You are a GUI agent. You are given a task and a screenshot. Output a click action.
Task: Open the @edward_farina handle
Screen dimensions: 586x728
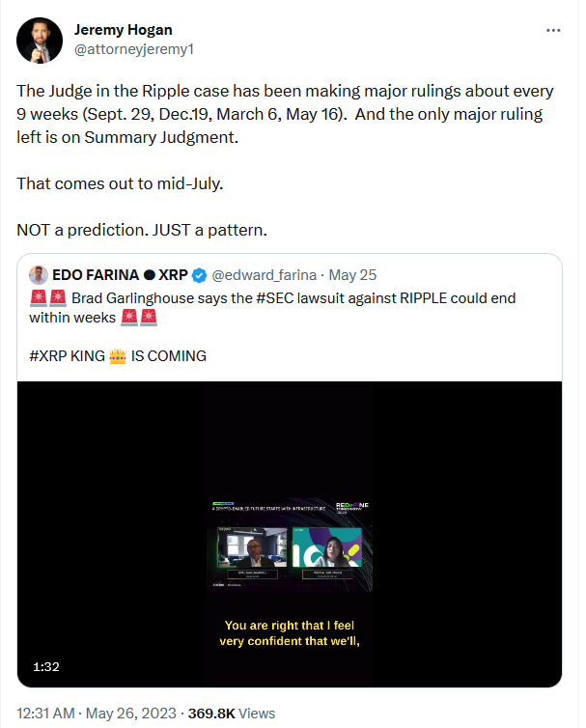coord(265,274)
